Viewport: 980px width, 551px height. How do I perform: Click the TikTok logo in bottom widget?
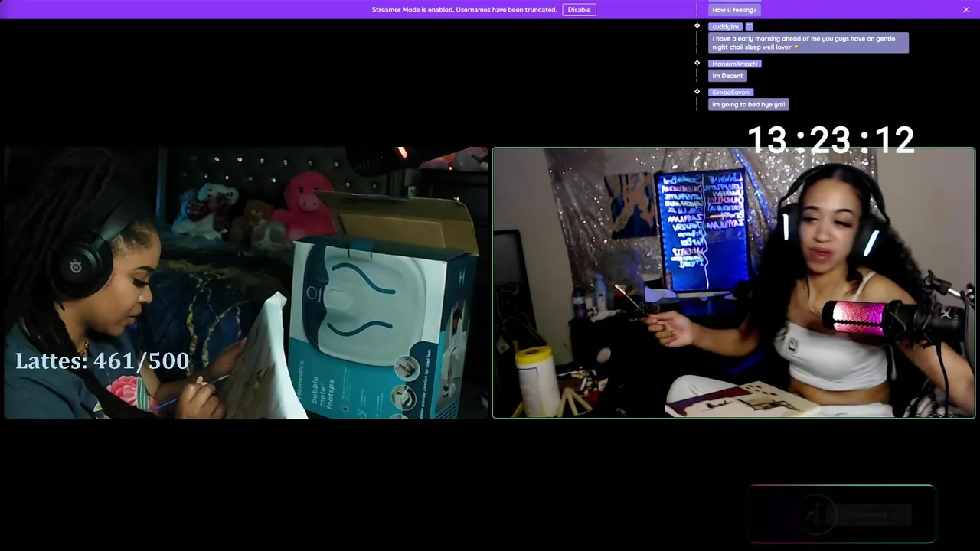[818, 514]
